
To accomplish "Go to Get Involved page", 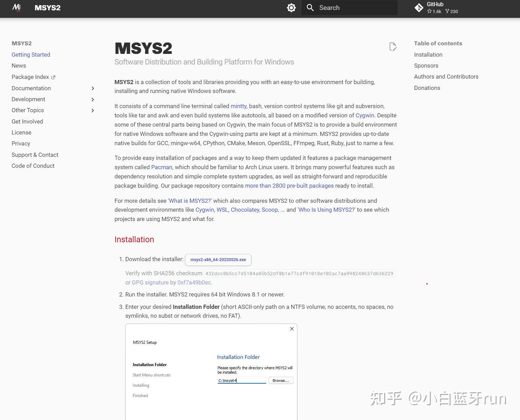I will pos(27,121).
